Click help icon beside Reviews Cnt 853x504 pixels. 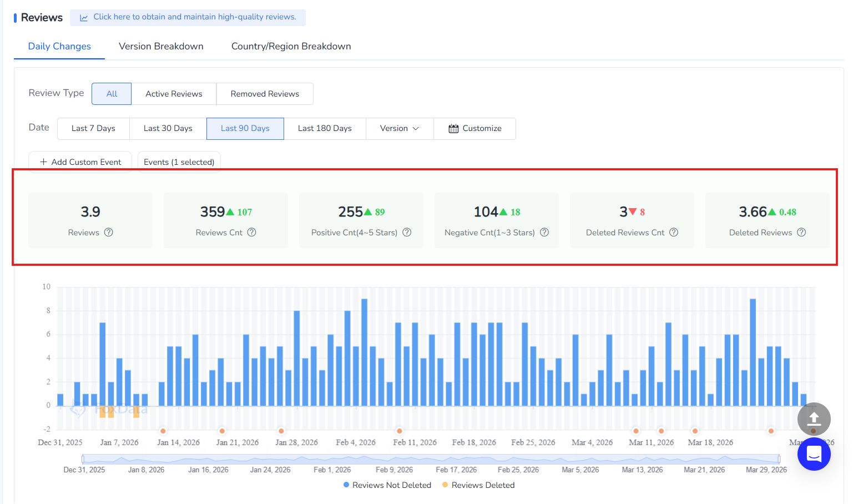point(251,233)
